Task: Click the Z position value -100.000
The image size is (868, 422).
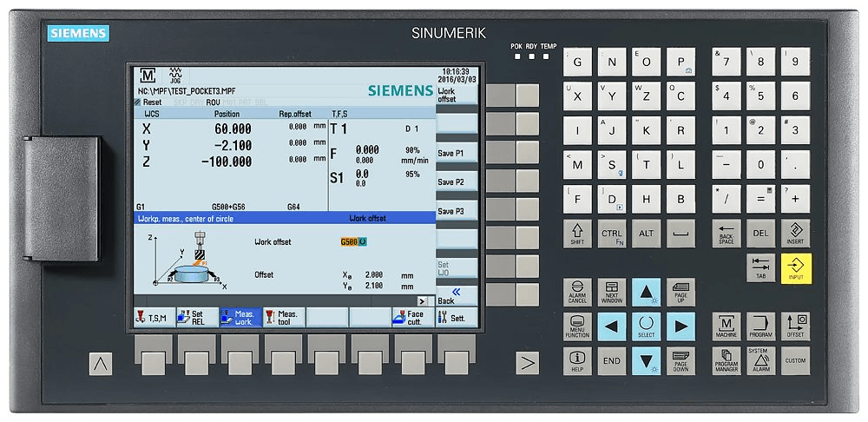Action: click(227, 162)
